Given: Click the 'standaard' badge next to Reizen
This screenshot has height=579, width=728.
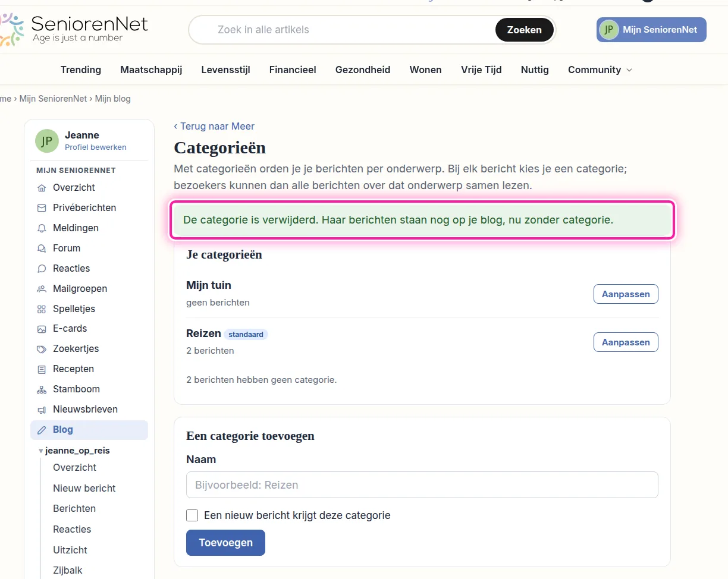Looking at the screenshot, I should pyautogui.click(x=246, y=334).
